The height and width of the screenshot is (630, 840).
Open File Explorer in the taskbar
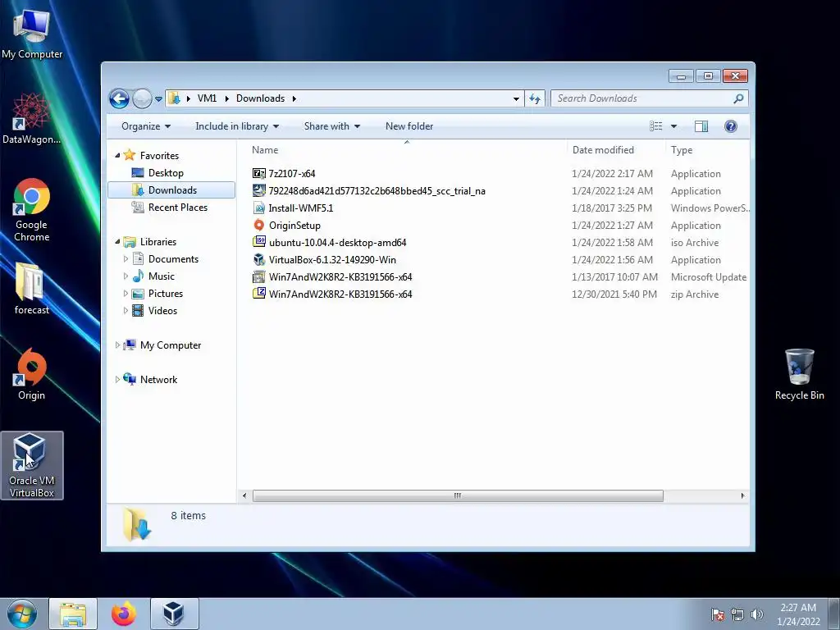(x=73, y=614)
